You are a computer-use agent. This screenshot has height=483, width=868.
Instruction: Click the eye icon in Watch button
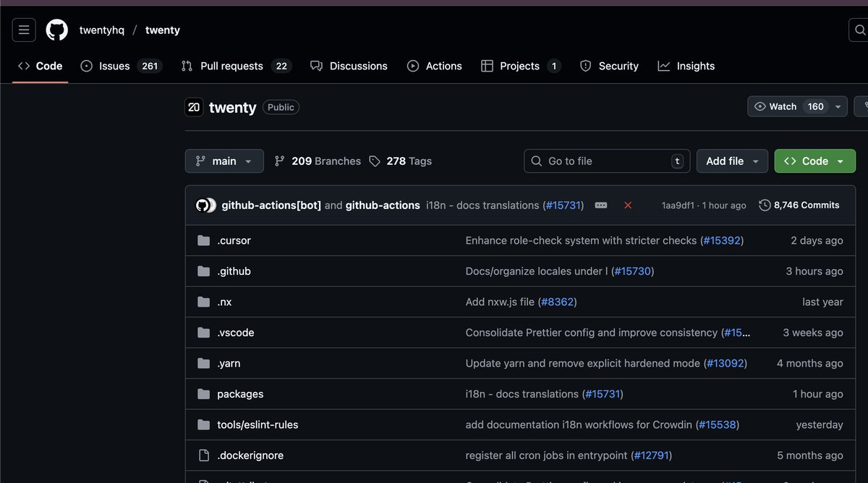coord(759,106)
